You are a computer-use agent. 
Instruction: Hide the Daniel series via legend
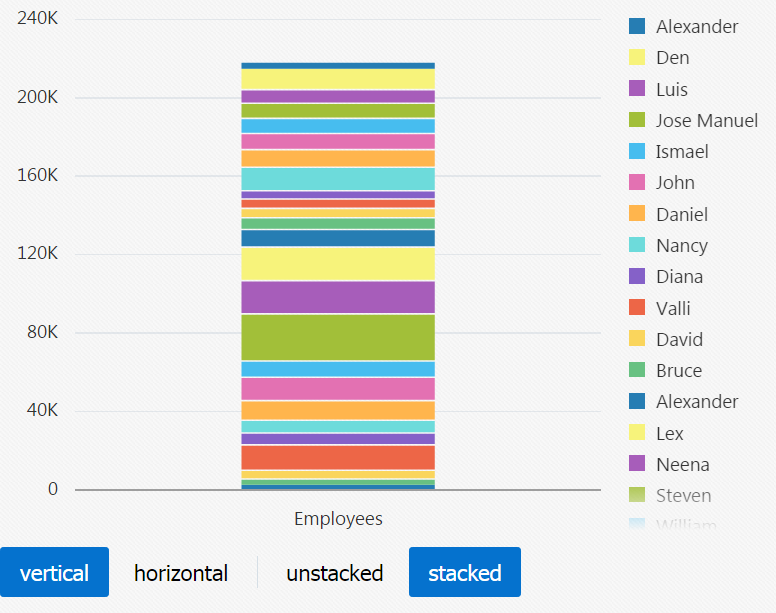pos(681,214)
